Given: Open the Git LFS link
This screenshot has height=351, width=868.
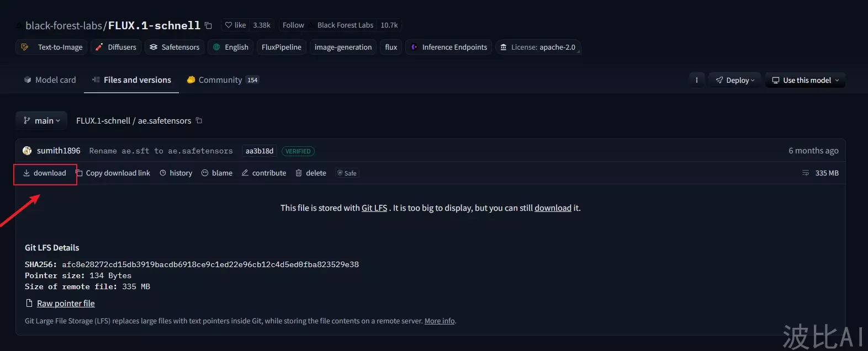Looking at the screenshot, I should (x=374, y=208).
